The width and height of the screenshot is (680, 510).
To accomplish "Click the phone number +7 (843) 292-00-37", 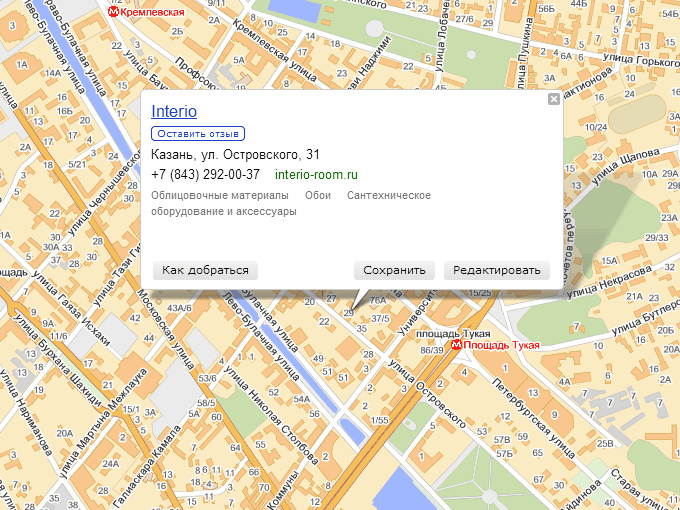I will 205,175.
